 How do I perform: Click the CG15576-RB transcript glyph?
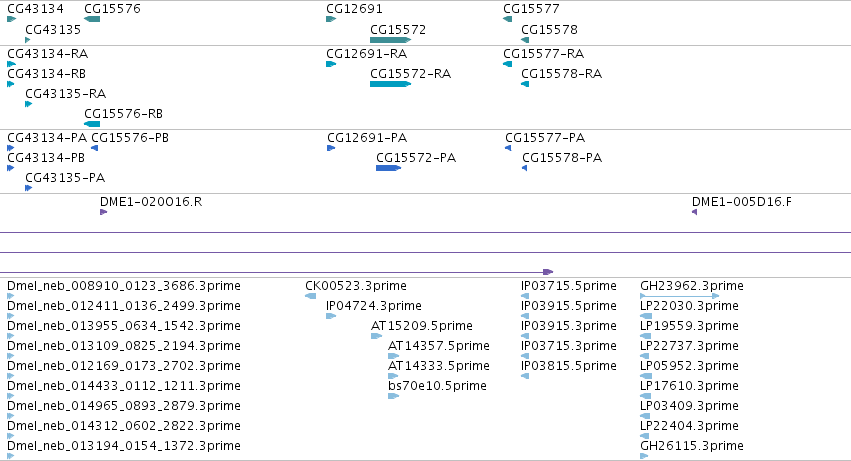pyautogui.click(x=92, y=124)
